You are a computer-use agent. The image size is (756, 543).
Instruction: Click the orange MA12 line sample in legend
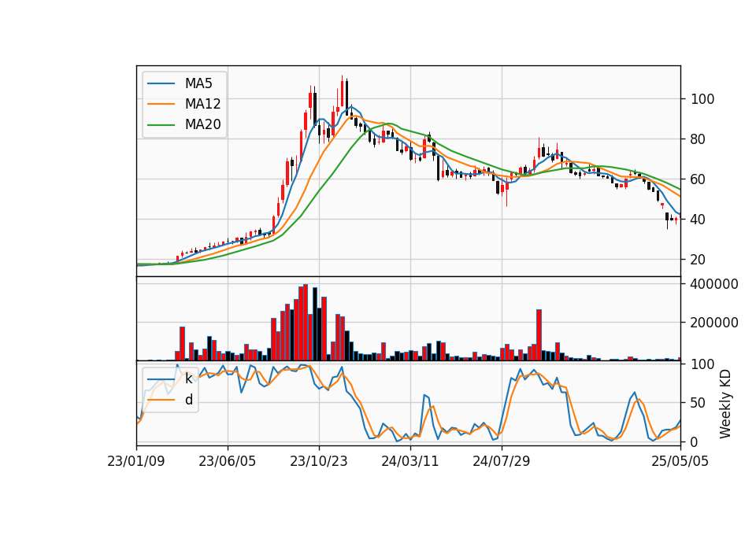[x=161, y=104]
